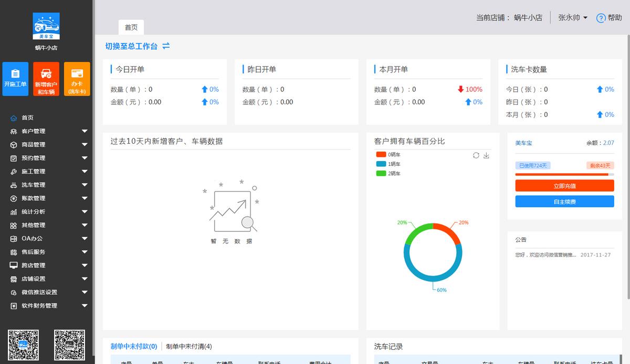Open the 办卡 car wash card icon

point(77,79)
